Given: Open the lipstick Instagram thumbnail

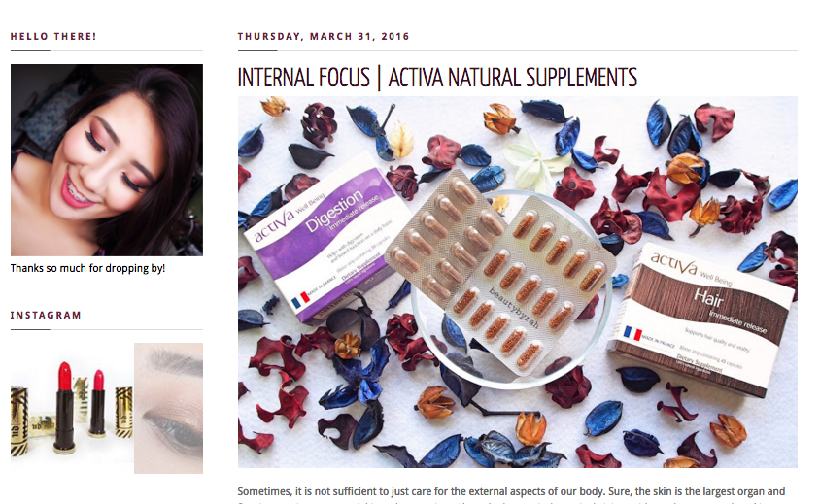Looking at the screenshot, I should (x=72, y=408).
